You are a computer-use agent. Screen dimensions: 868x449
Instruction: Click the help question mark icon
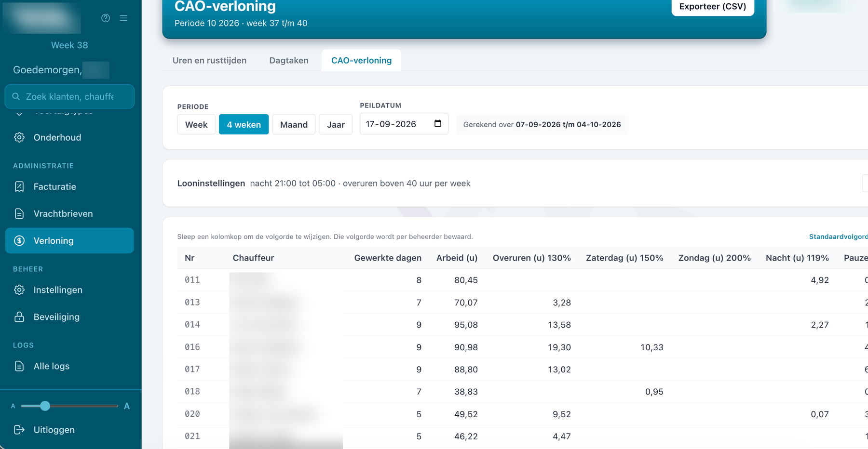point(106,18)
